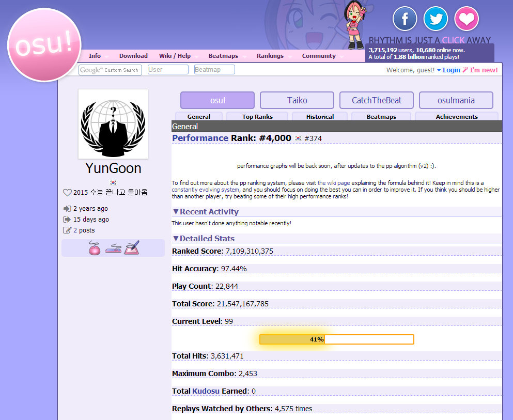Open the Wiki / Help menu
Image resolution: width=513 pixels, height=420 pixels.
click(x=175, y=56)
